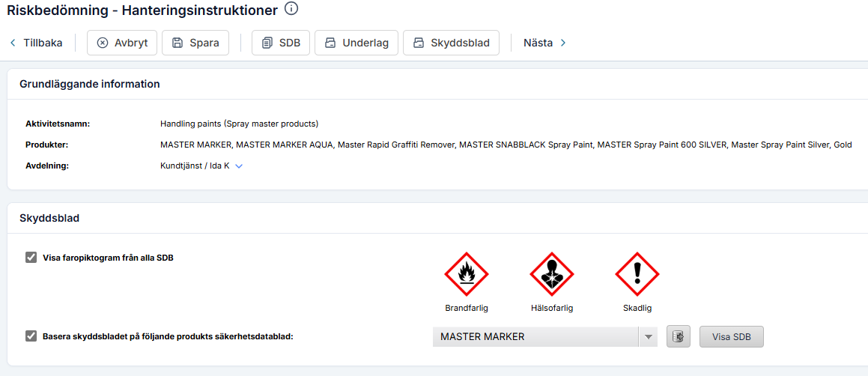
Task: Toggle 'Basera skyddsbladet på följande produkts' checkbox
Action: coord(31,336)
